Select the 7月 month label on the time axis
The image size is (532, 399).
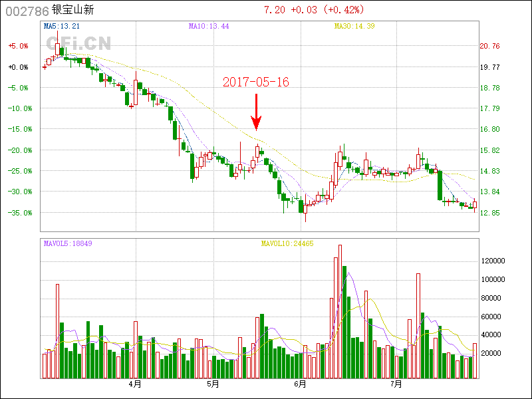396,384
